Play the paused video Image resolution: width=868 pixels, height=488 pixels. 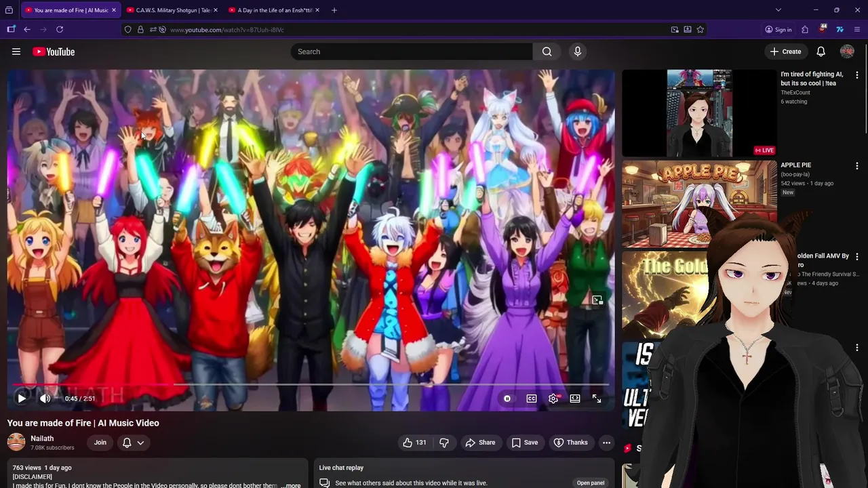22,399
